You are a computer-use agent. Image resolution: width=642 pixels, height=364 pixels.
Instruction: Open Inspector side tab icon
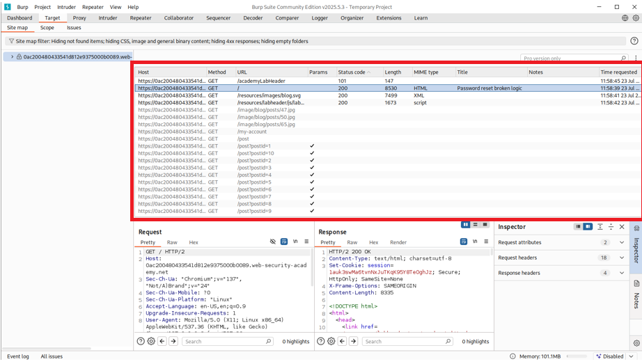click(x=636, y=228)
